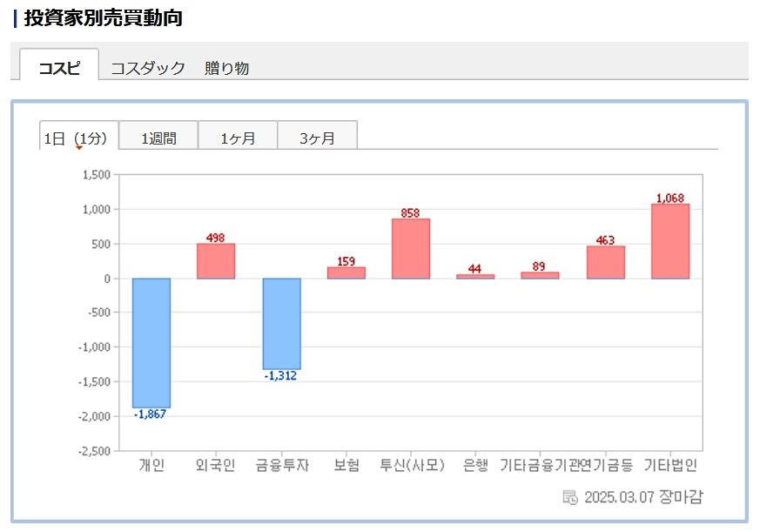This screenshot has height=532, width=760.
Task: Click the small red triangle under 1日
Action: pyautogui.click(x=79, y=148)
